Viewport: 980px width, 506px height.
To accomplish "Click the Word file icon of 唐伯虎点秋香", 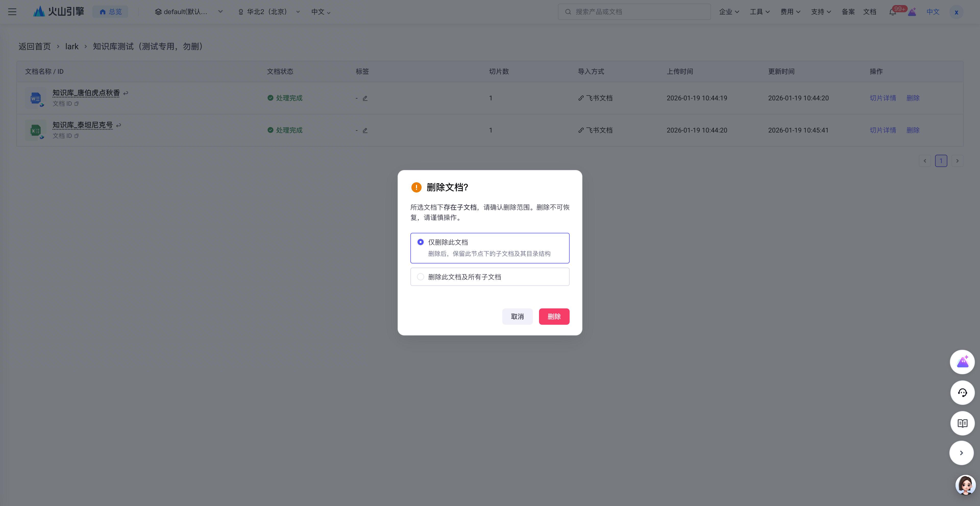I will (36, 98).
